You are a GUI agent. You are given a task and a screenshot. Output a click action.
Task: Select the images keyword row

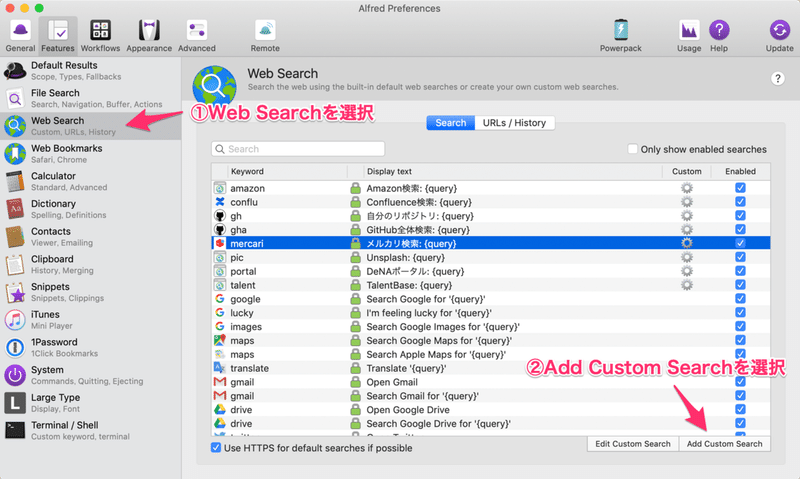(491, 326)
